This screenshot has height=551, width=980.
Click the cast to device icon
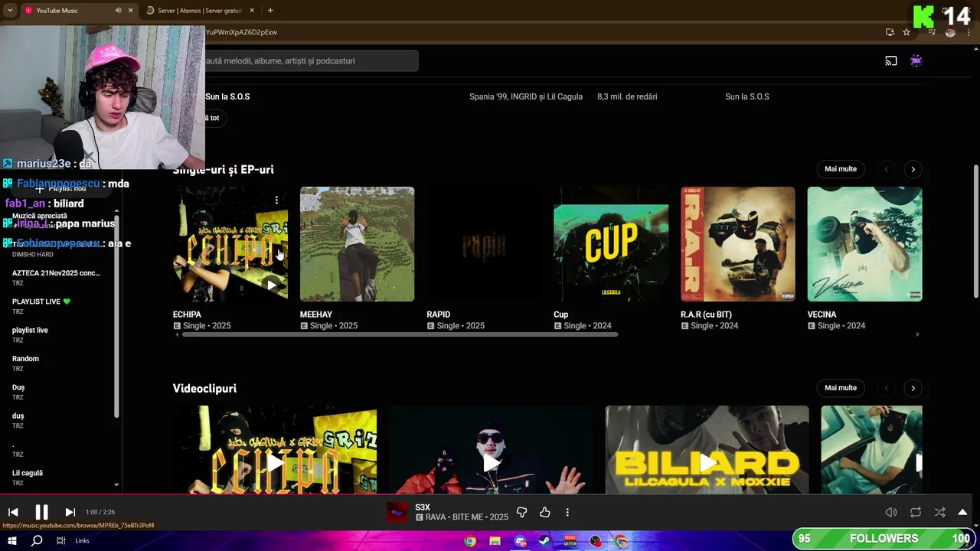(x=891, y=60)
